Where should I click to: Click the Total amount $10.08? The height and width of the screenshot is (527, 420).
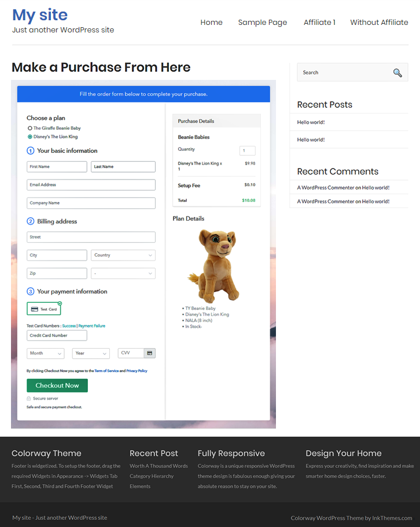(x=249, y=200)
